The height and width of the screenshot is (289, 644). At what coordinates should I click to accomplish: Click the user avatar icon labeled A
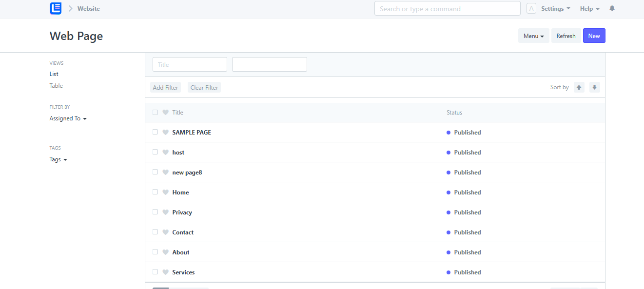point(531,9)
